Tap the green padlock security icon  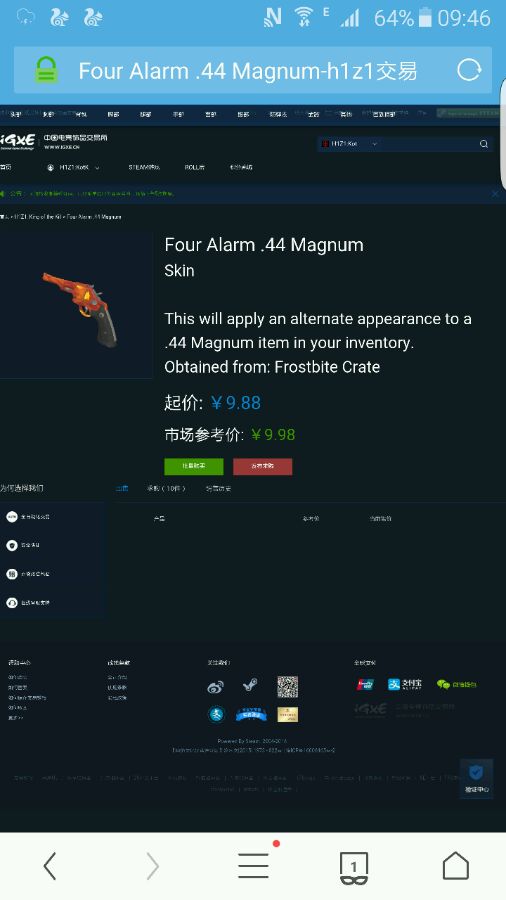[46, 70]
